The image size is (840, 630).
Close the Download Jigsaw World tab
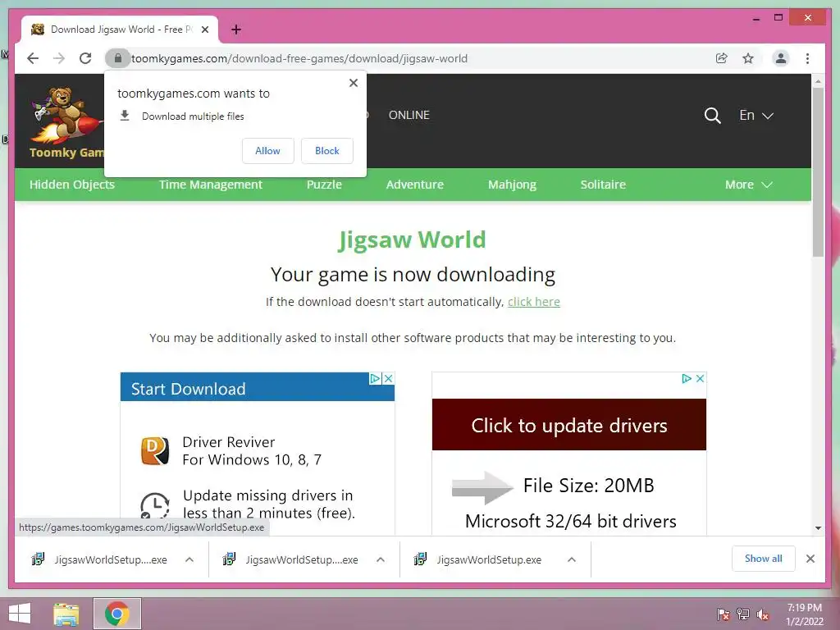tap(204, 30)
